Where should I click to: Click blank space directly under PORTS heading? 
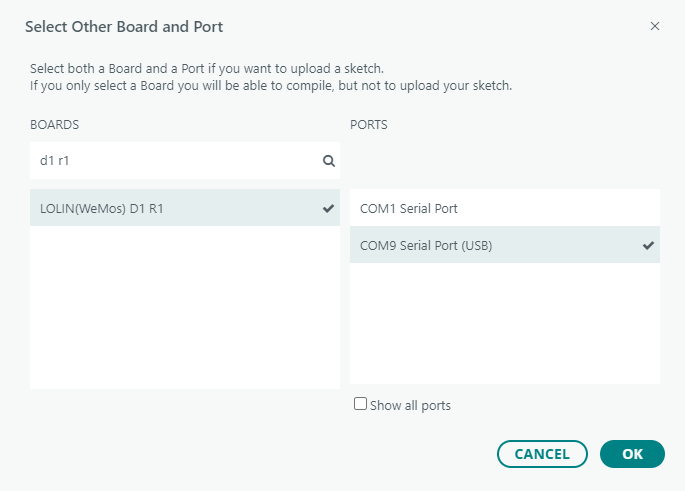pos(504,160)
